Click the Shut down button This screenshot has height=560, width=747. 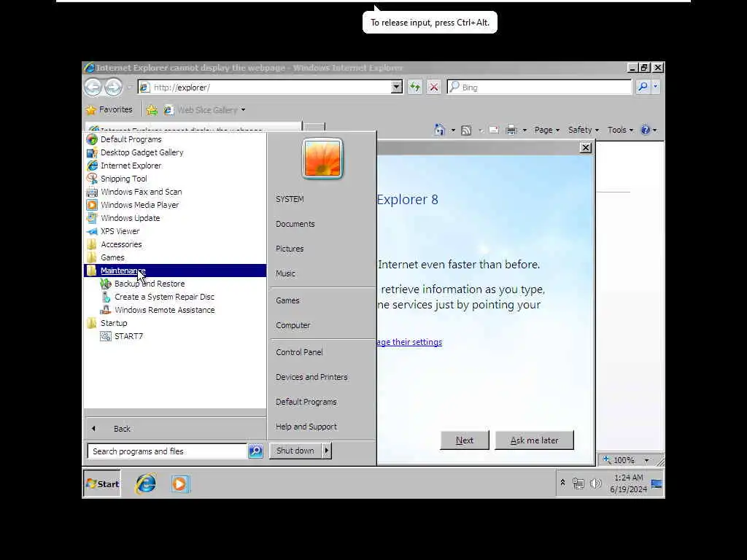[295, 451]
